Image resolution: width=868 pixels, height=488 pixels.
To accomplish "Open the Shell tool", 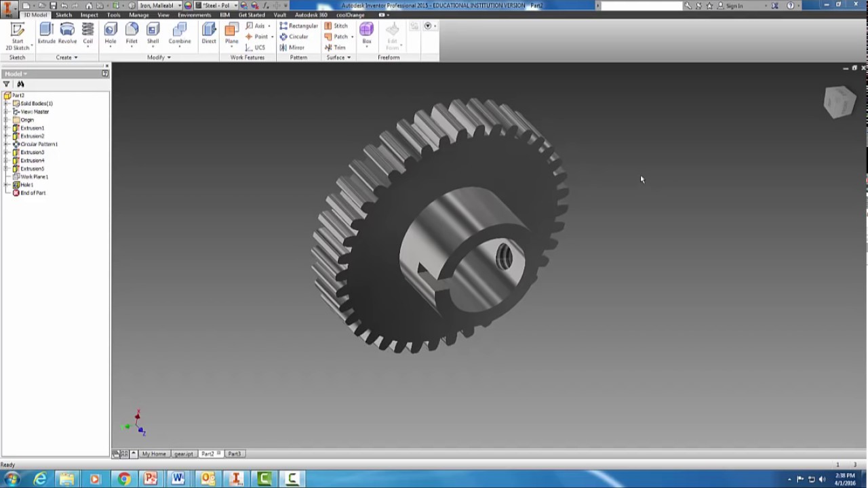I will click(153, 33).
